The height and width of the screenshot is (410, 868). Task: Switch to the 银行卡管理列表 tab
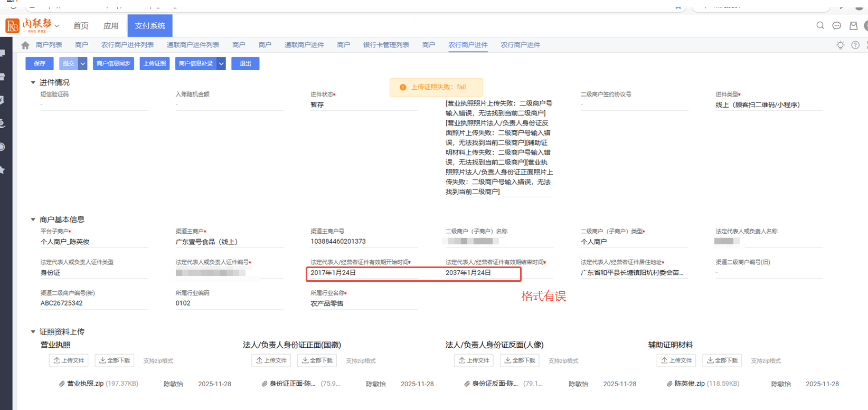click(x=386, y=45)
